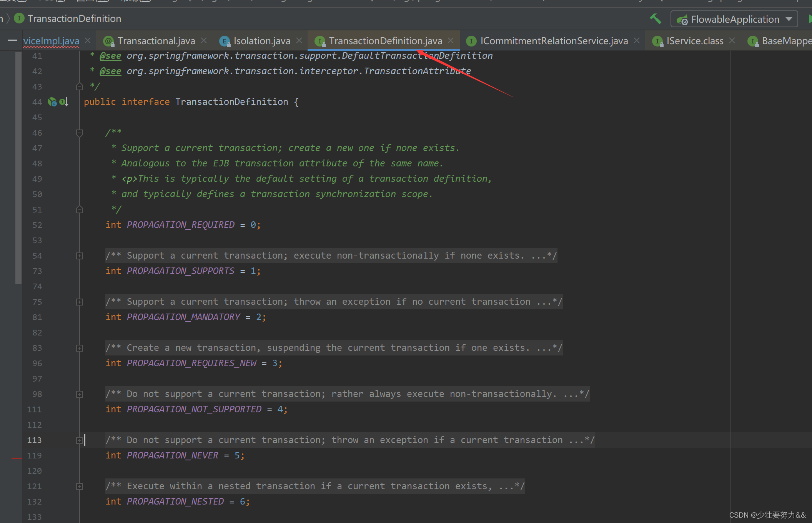Click the PROPAGATION_MANDATORY constant name
The image size is (812, 523).
pyautogui.click(x=183, y=317)
